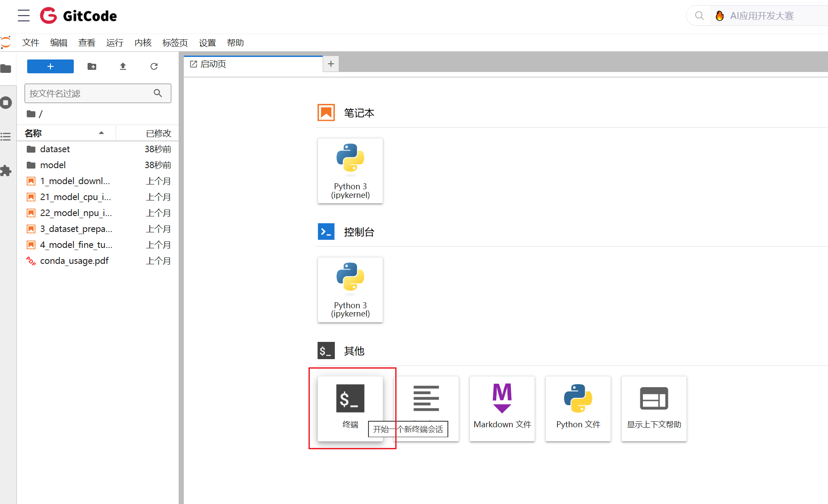Add a new tab with the plus button

(331, 64)
